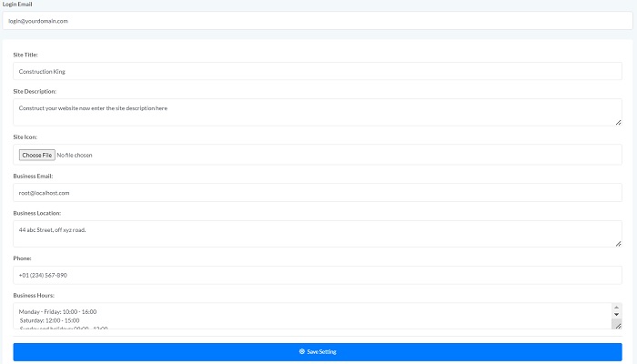Click the 'Business Email:' label
This screenshot has height=364, width=637.
tap(33, 176)
